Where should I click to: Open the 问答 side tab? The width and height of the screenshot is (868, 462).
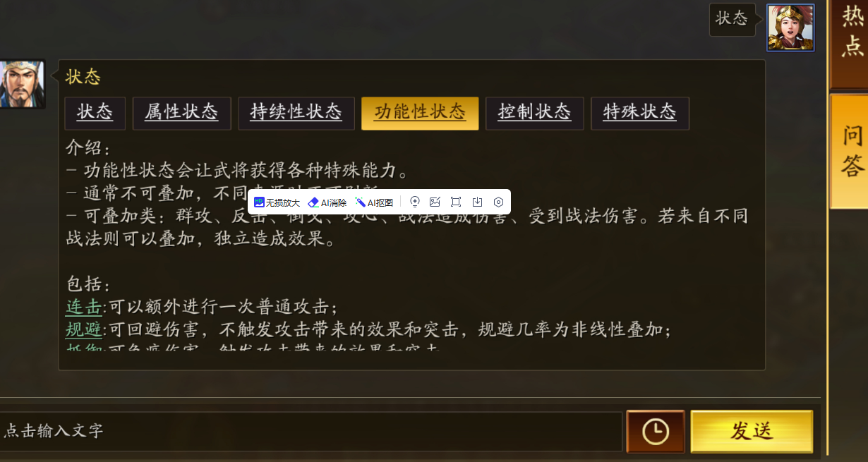click(850, 152)
